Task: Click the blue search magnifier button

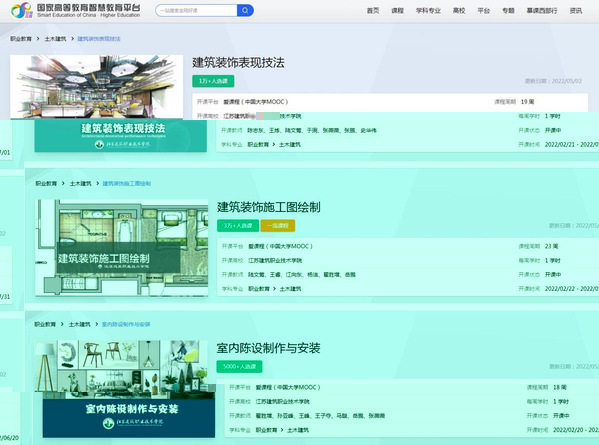Action: coord(245,10)
